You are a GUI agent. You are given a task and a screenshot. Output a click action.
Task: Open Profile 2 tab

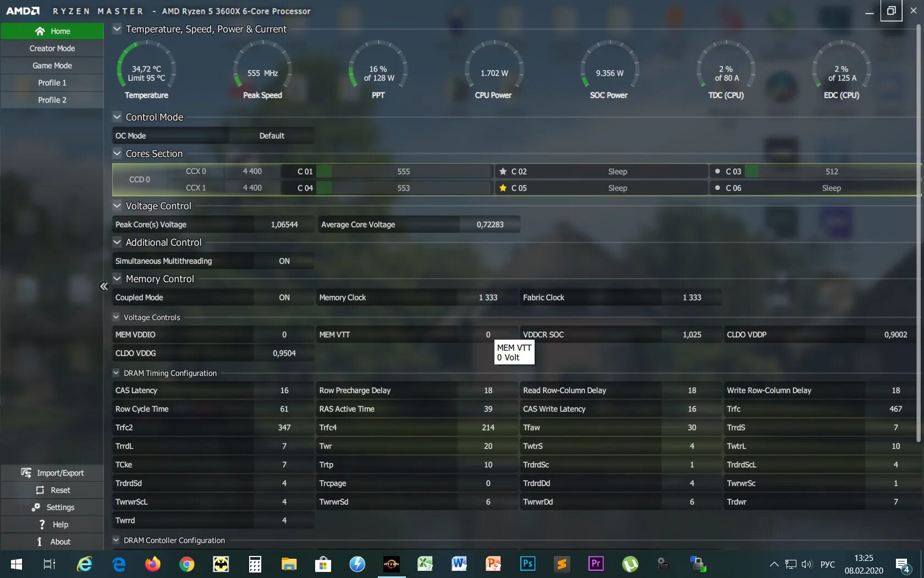pyautogui.click(x=52, y=100)
